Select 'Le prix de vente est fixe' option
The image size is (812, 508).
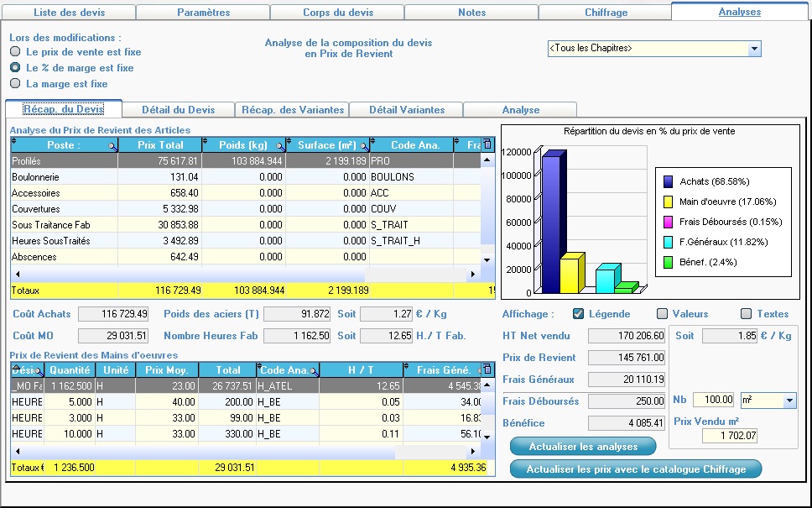pyautogui.click(x=15, y=52)
